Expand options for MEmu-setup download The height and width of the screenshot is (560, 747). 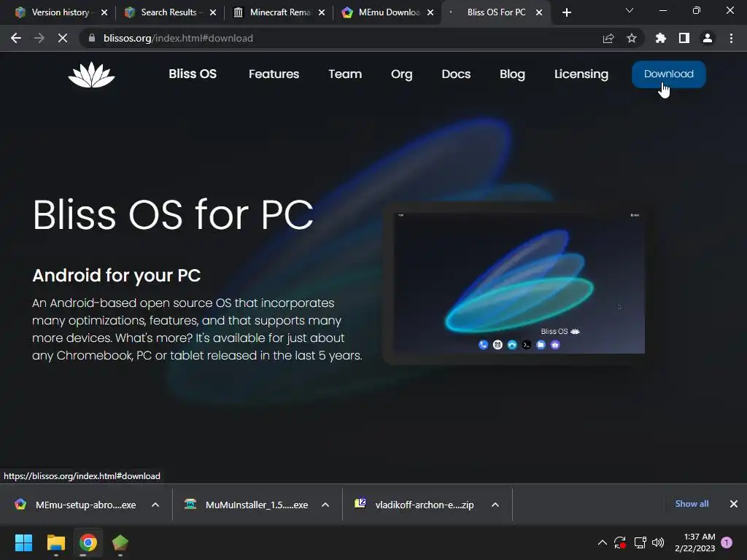tap(155, 505)
